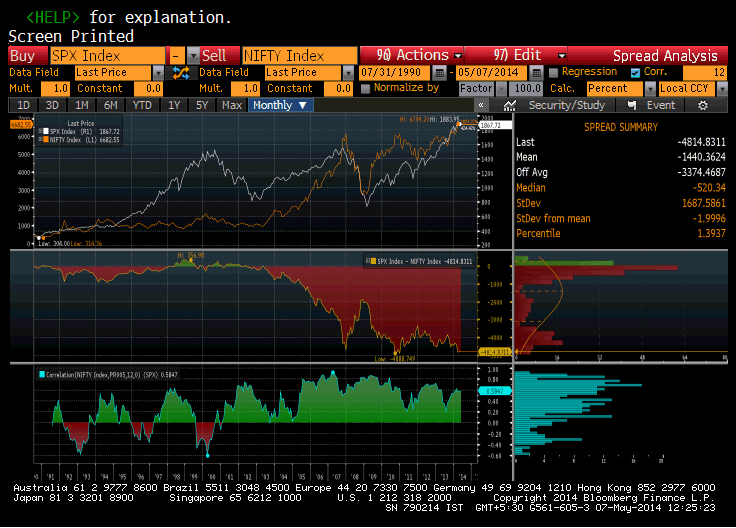The height and width of the screenshot is (528, 736).
Task: Click the end date field 05/07/2014
Action: pos(491,73)
